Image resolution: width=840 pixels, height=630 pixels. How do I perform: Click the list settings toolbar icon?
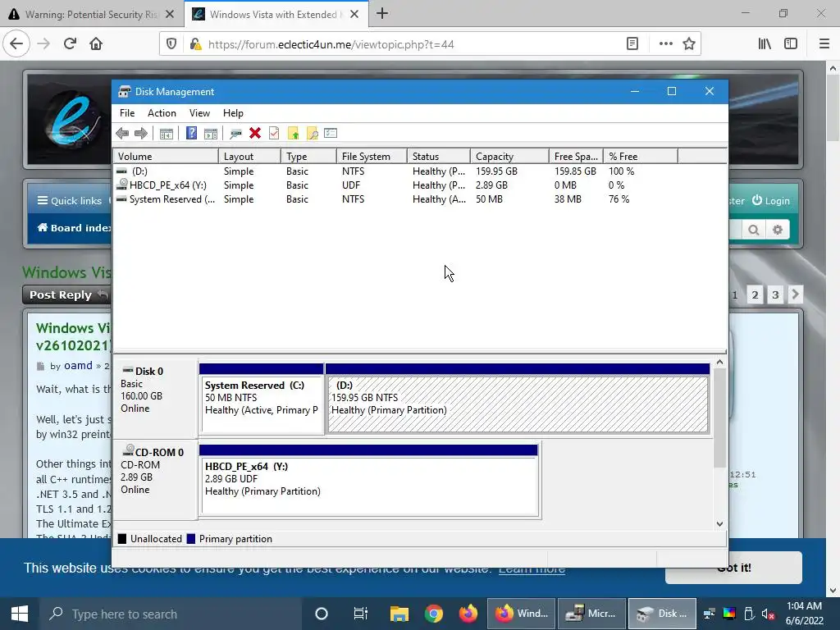331,134
